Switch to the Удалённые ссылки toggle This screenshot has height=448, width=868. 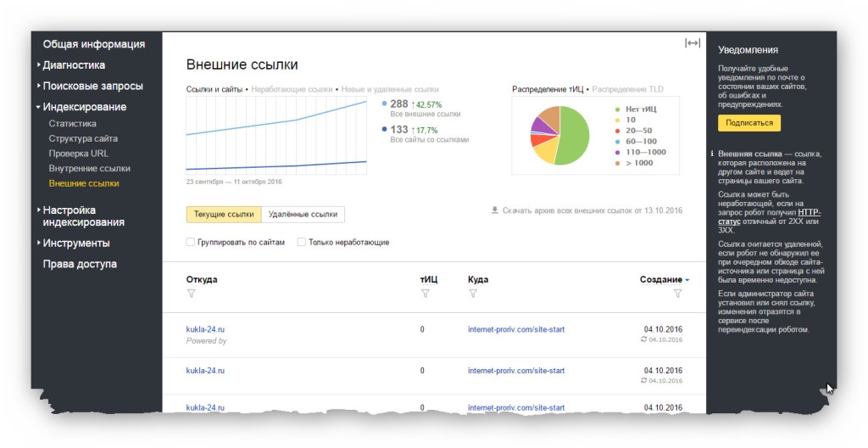[x=303, y=215]
